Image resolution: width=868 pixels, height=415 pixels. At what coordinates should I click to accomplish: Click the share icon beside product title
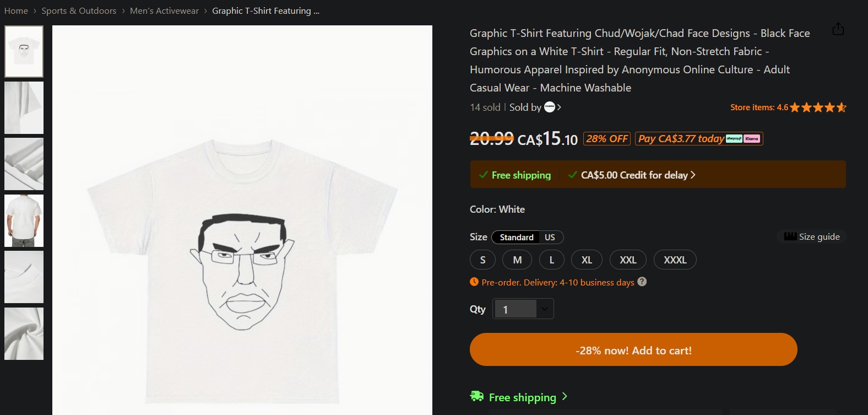point(838,29)
